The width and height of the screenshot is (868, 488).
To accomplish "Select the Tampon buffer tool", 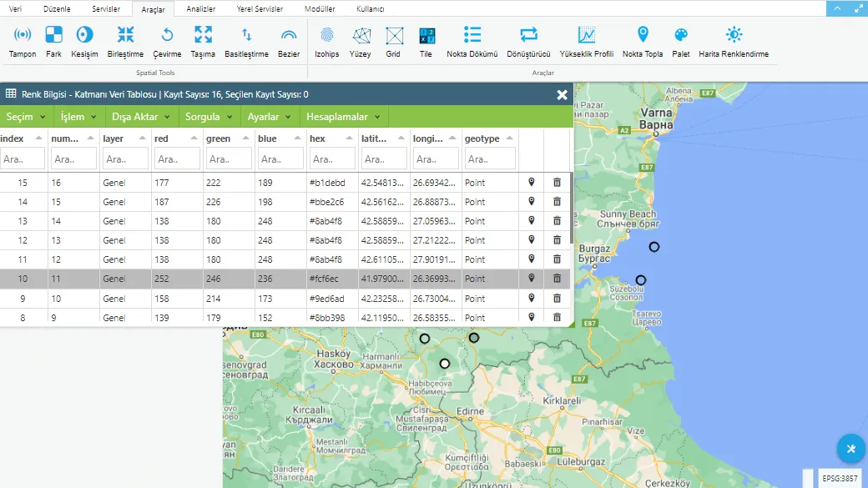I will coord(23,42).
